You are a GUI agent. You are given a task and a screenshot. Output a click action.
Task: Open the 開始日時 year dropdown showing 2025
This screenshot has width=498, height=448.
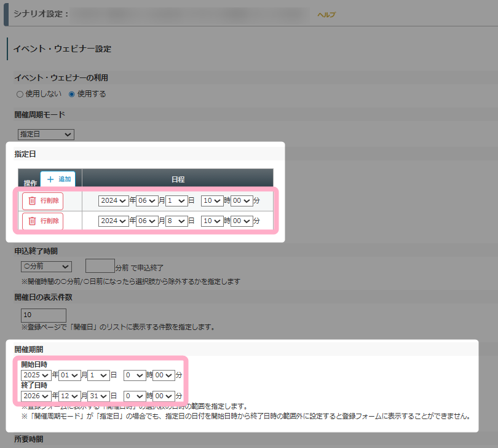pyautogui.click(x=36, y=375)
